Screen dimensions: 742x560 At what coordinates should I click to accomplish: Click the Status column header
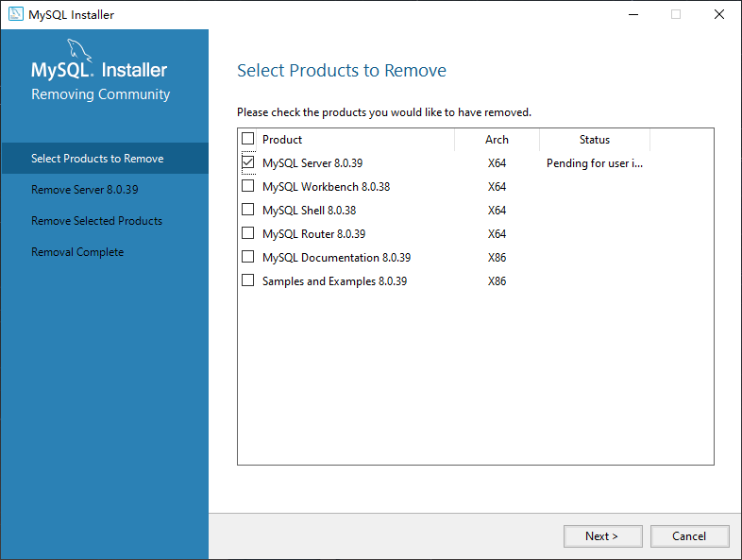click(594, 140)
